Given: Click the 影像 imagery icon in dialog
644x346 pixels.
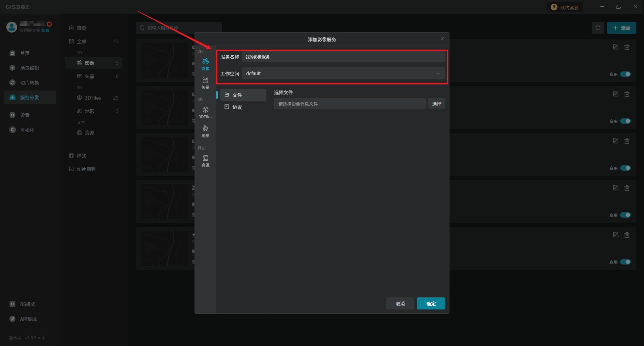Looking at the screenshot, I should coord(205,64).
